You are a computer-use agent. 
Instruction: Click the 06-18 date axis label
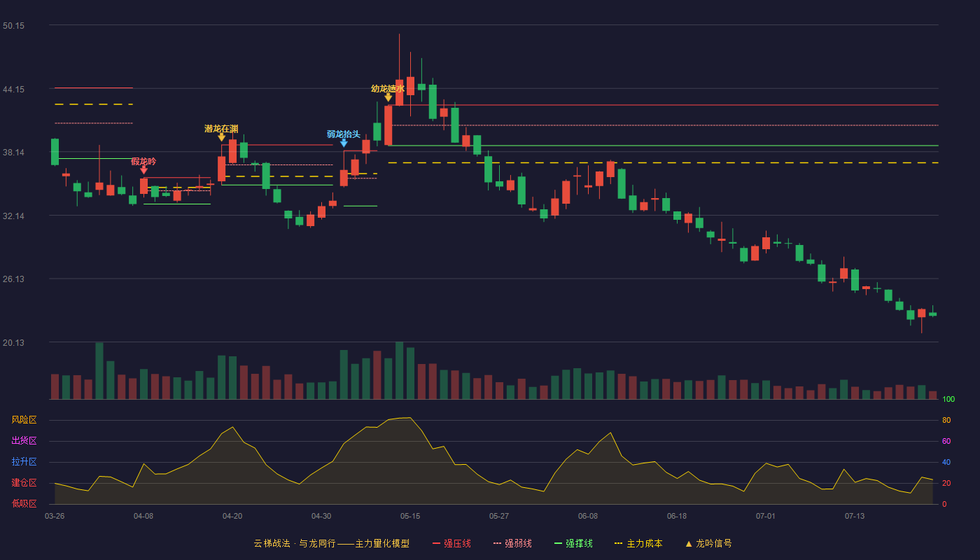coord(677,516)
